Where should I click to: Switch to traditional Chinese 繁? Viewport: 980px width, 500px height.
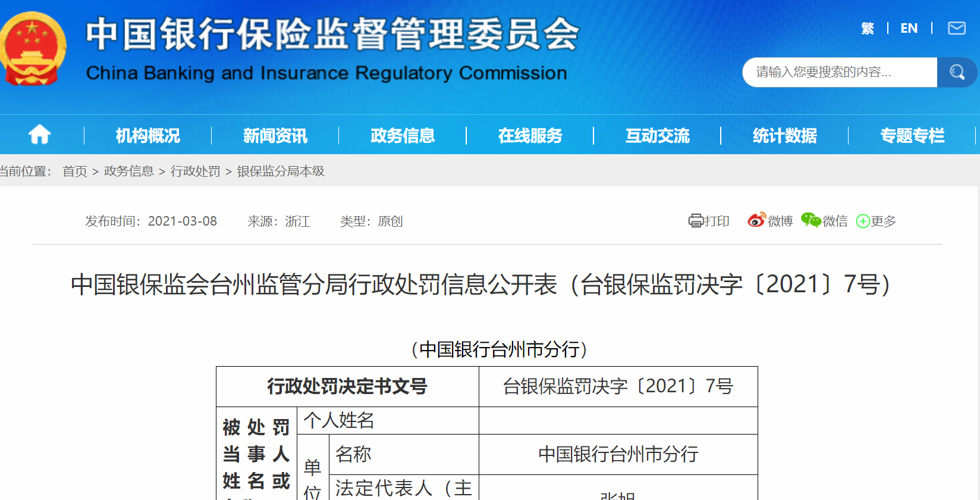tap(868, 28)
